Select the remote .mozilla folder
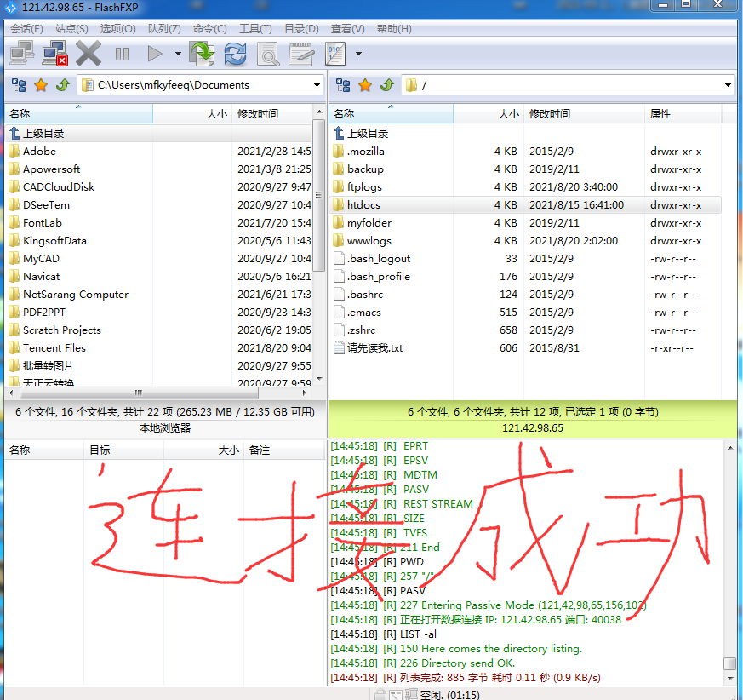The height and width of the screenshot is (700, 743). tap(525, 152)
